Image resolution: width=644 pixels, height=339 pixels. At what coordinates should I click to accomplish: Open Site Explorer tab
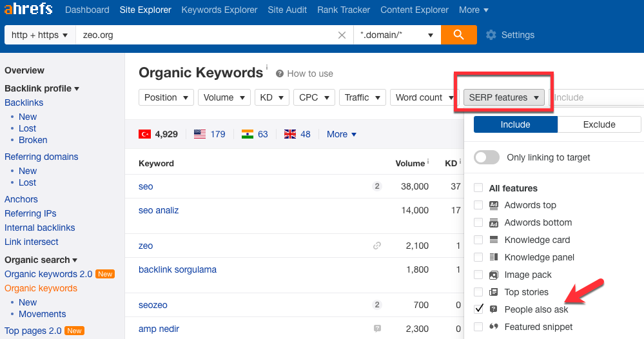tap(146, 10)
